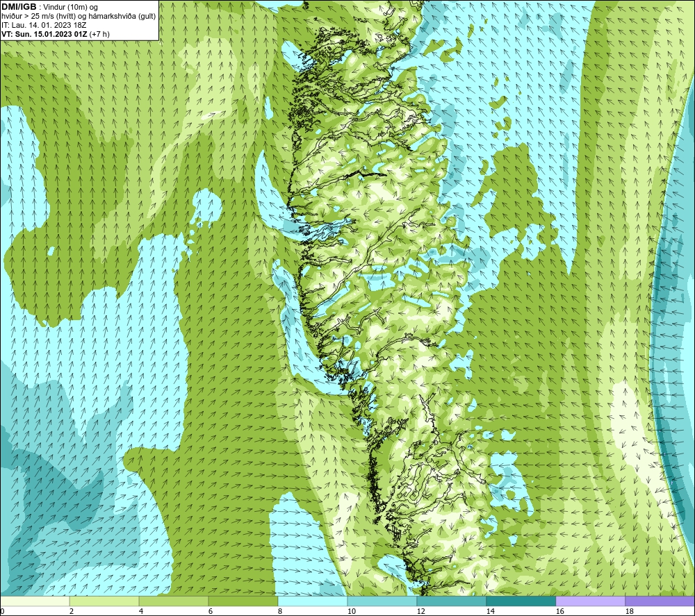This screenshot has height=616, width=695.
Task: Click the legend scale label 18
Action: [x=629, y=612]
